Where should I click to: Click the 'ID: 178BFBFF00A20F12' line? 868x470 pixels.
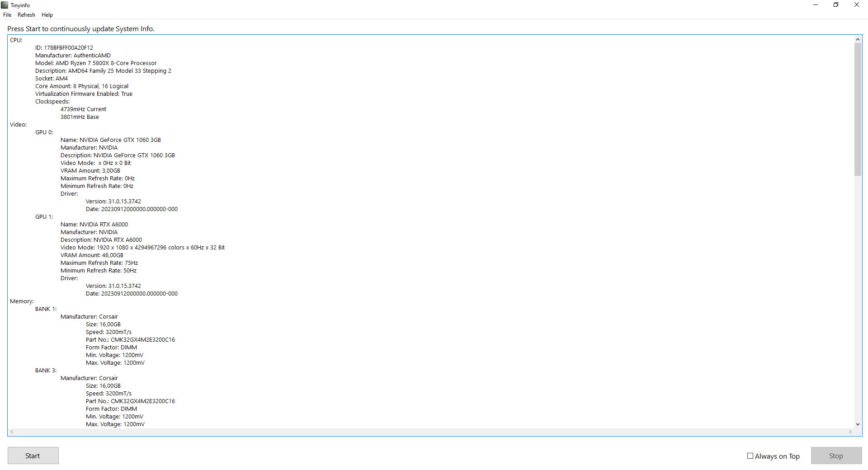[64, 48]
